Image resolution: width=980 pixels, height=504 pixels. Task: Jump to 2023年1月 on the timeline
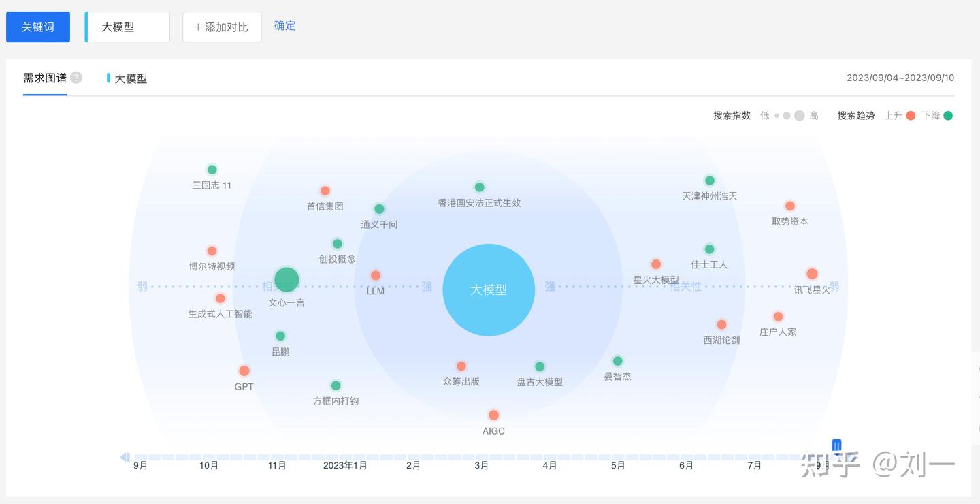[345, 466]
